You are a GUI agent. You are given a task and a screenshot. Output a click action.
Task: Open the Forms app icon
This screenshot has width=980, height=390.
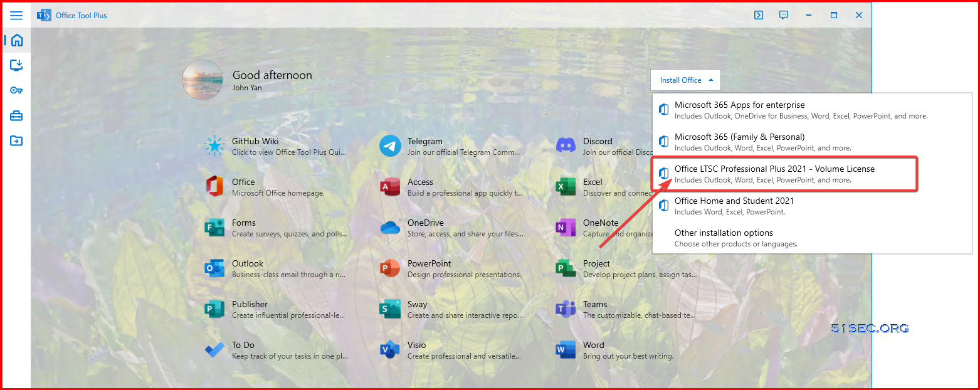(214, 228)
